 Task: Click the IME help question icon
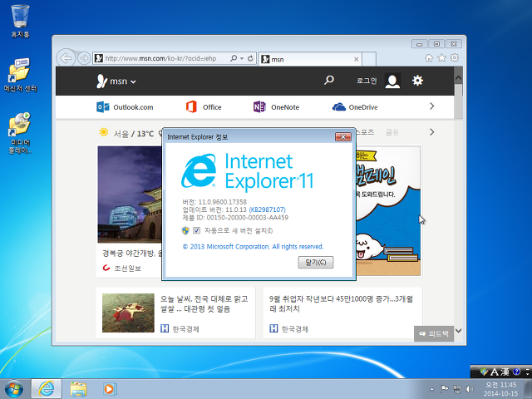517,372
